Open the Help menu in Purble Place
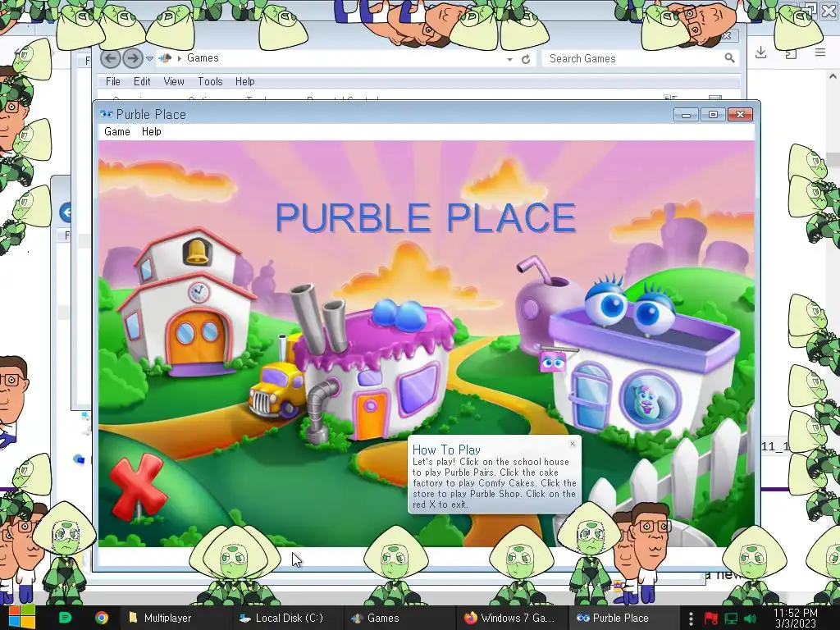The height and width of the screenshot is (630, 840). pyautogui.click(x=152, y=132)
